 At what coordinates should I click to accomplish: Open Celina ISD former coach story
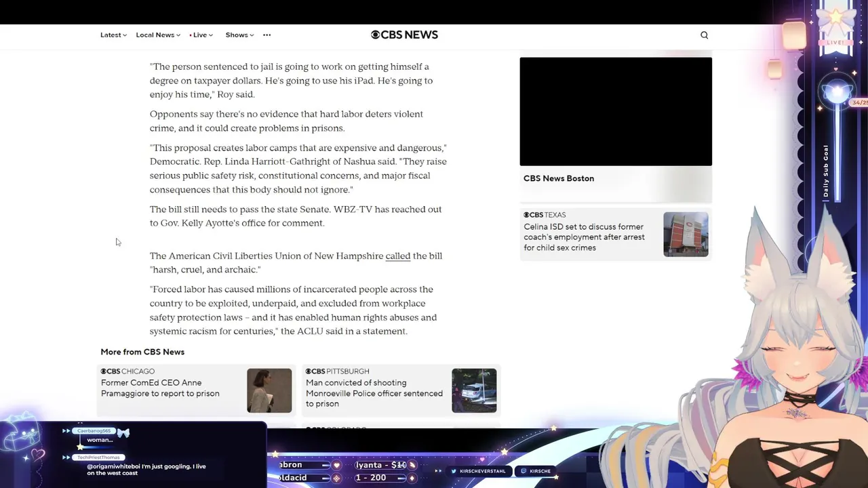(x=584, y=237)
